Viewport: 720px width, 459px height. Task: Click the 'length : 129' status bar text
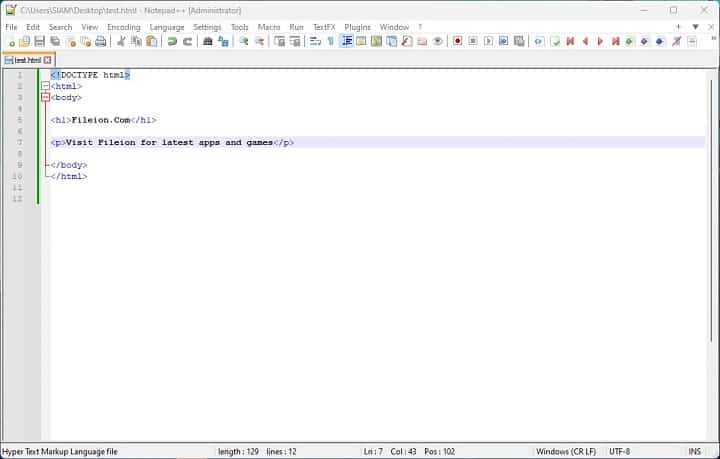(238, 452)
